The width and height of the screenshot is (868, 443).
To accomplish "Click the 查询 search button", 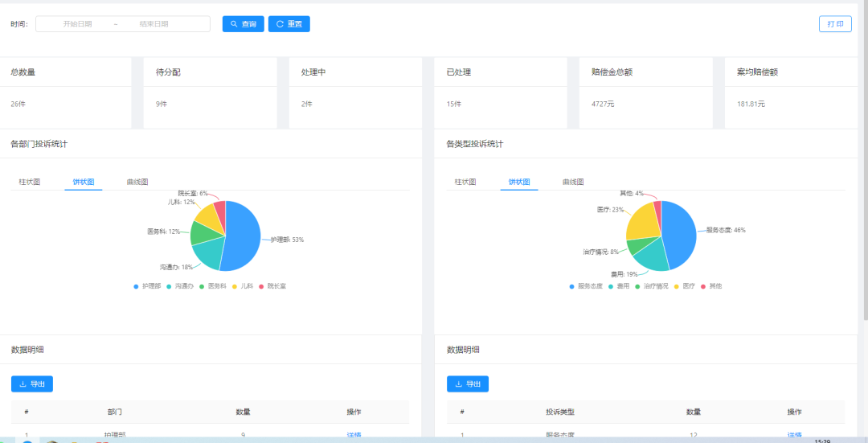I will (x=243, y=24).
